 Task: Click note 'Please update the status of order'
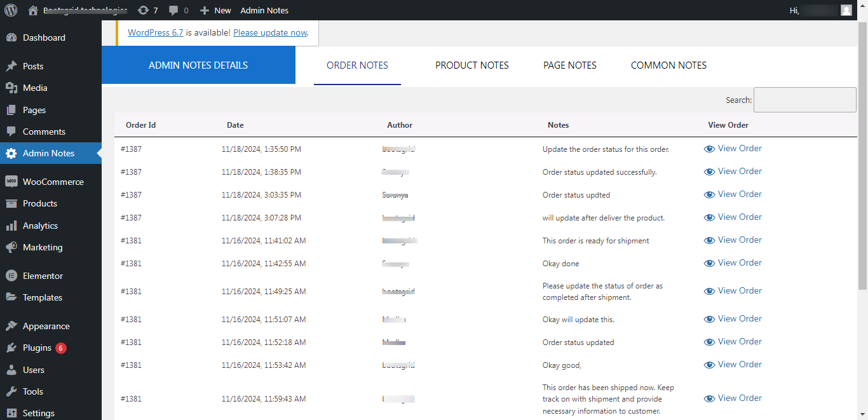(602, 292)
